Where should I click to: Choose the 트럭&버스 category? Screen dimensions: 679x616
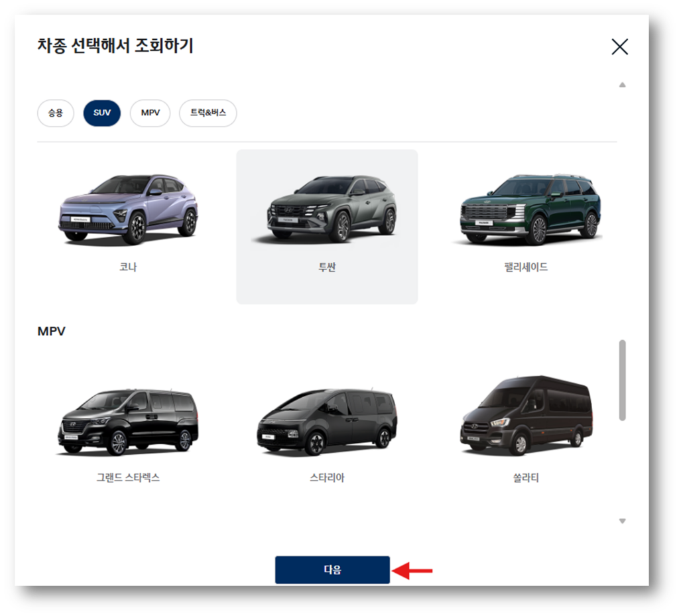click(x=208, y=113)
